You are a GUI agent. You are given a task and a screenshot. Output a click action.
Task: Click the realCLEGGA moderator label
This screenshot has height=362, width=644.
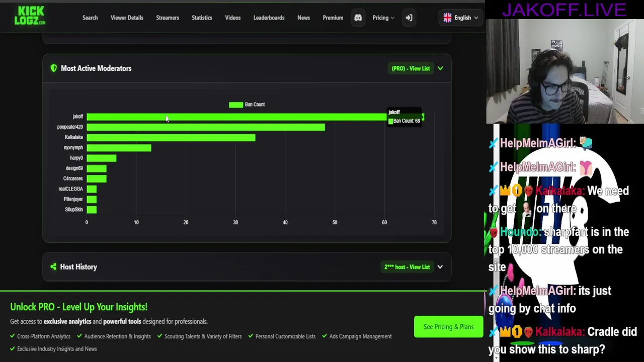coord(70,189)
